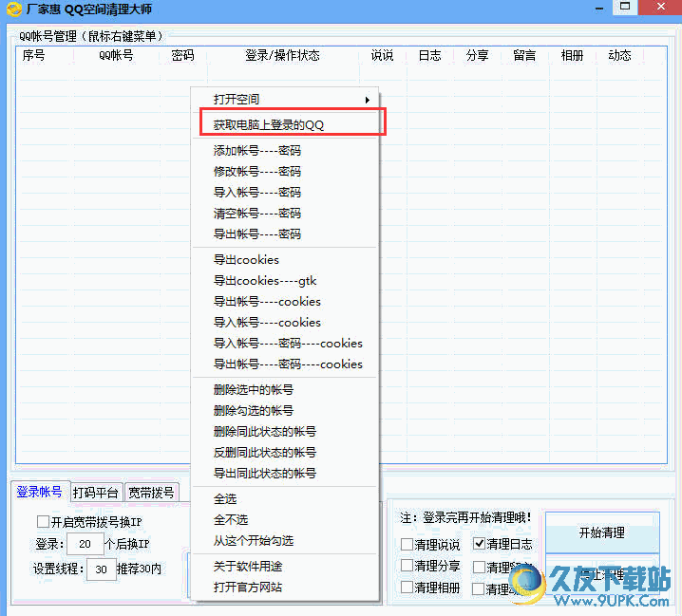
Task: Click the 密码 column header
Action: pos(182,56)
